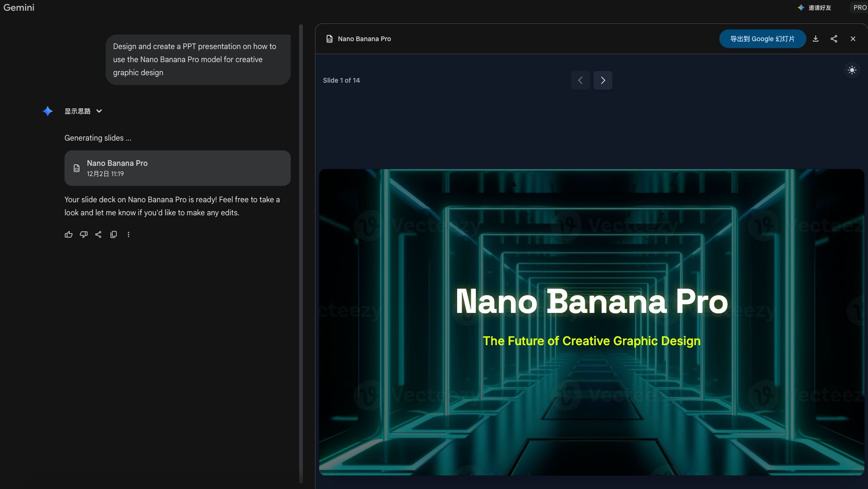
Task: Go to the previous slide
Action: pos(580,80)
